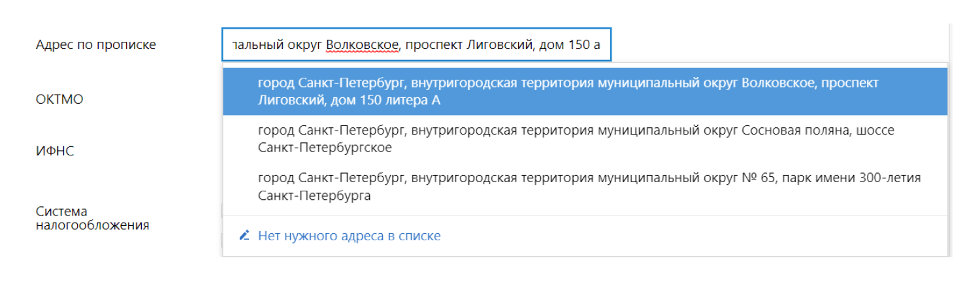Click the misspelled word 'Волковское' in the field
This screenshot has height=286, width=980.
[x=363, y=46]
